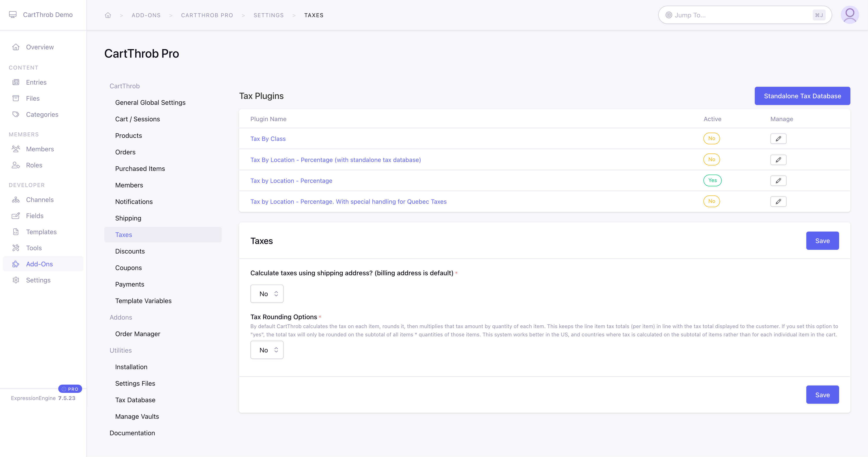This screenshot has width=868, height=457.
Task: Click No badge for Quebec Taxes plugin
Action: click(x=711, y=201)
